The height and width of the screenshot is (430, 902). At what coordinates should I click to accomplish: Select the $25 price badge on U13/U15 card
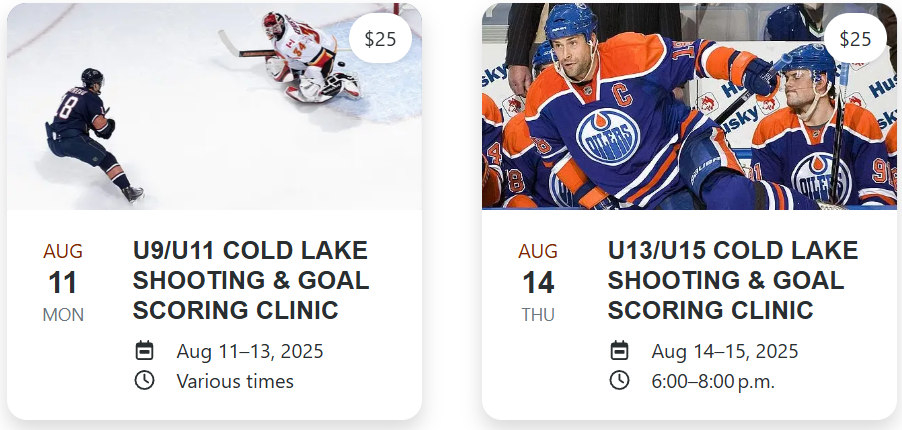point(855,39)
